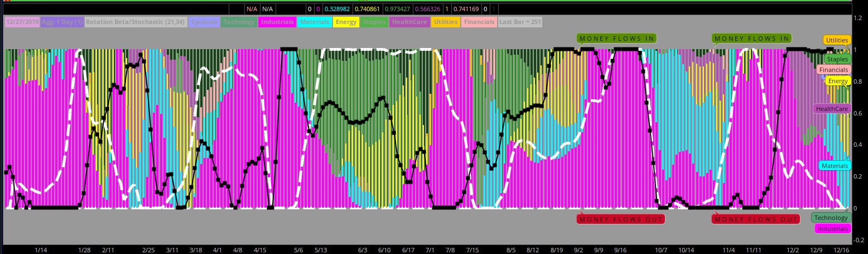868x254 pixels.
Task: Click the 0.6 value on the price axis
Action: click(x=857, y=113)
